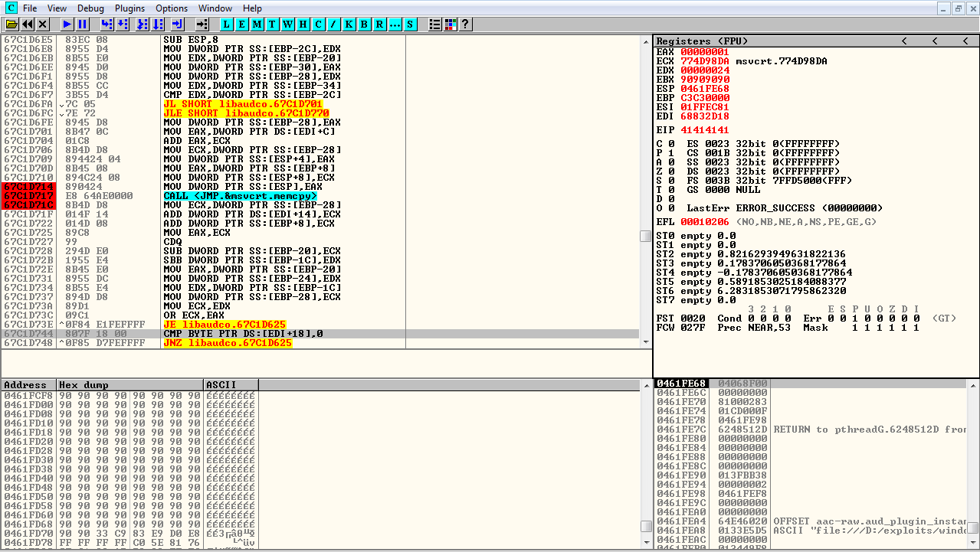980x552 pixels.
Task: Select the EIP value 41414141
Action: coord(705,130)
